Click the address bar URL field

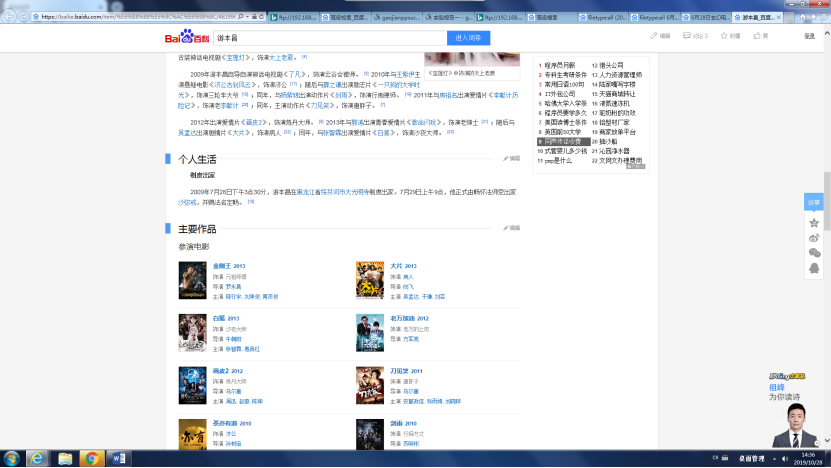[x=138, y=17]
